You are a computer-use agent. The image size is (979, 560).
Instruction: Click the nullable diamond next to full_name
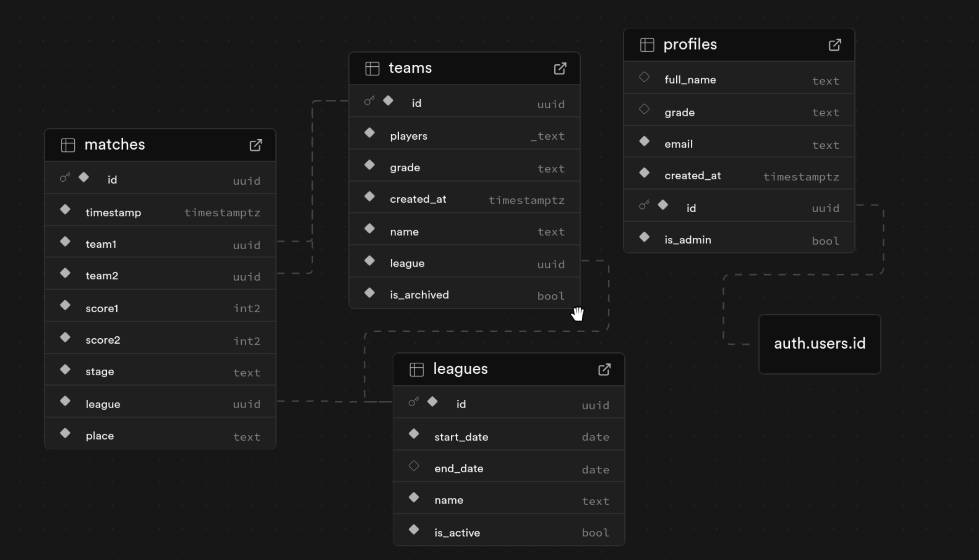[644, 77]
